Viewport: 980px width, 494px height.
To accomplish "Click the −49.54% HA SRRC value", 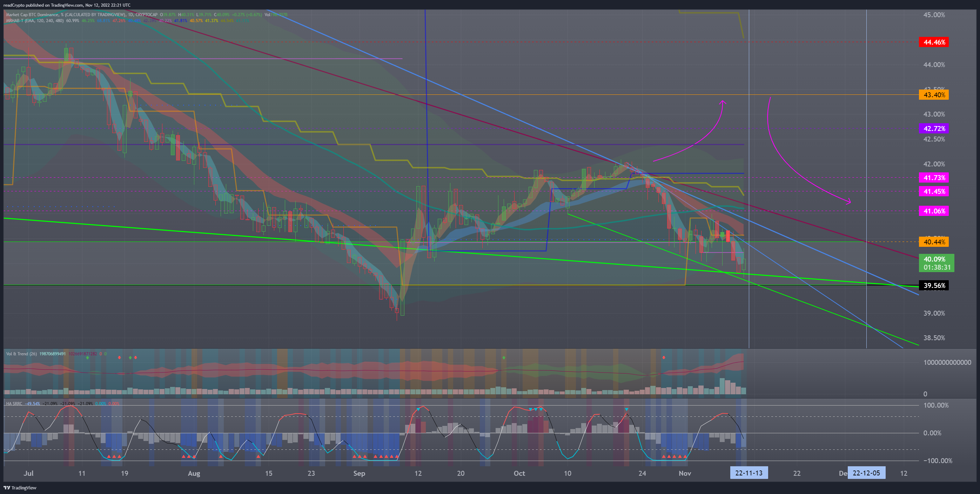I will [x=32, y=403].
